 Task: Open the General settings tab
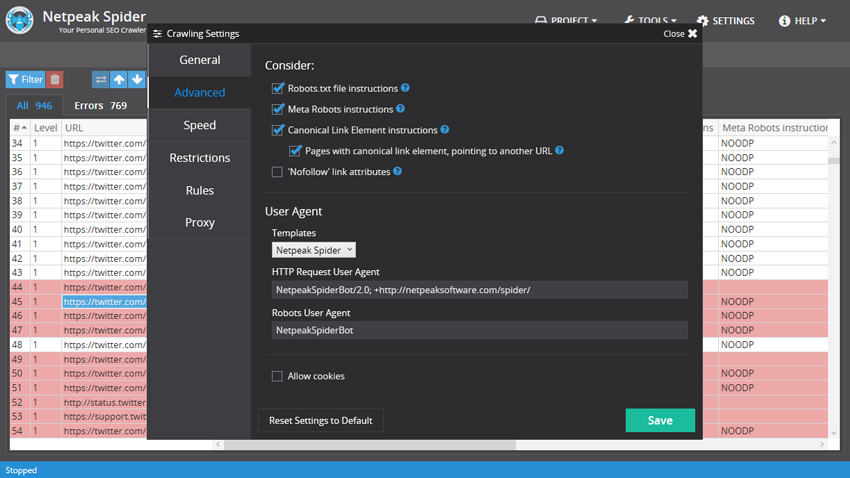(x=199, y=60)
